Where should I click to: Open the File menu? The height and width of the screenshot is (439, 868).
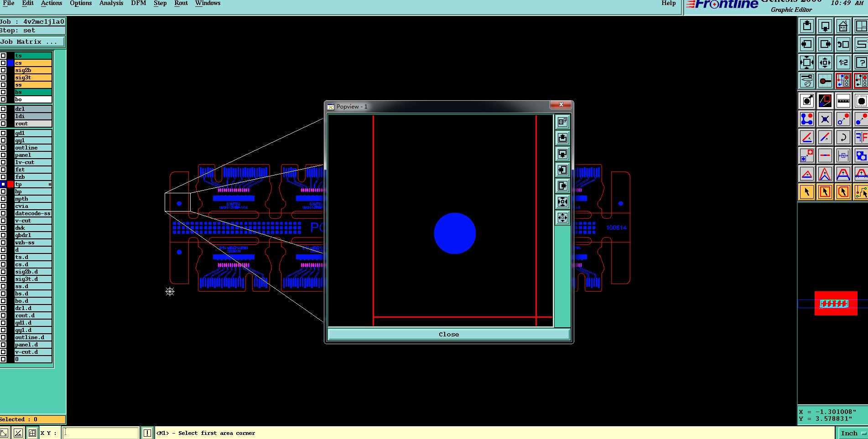tap(9, 3)
